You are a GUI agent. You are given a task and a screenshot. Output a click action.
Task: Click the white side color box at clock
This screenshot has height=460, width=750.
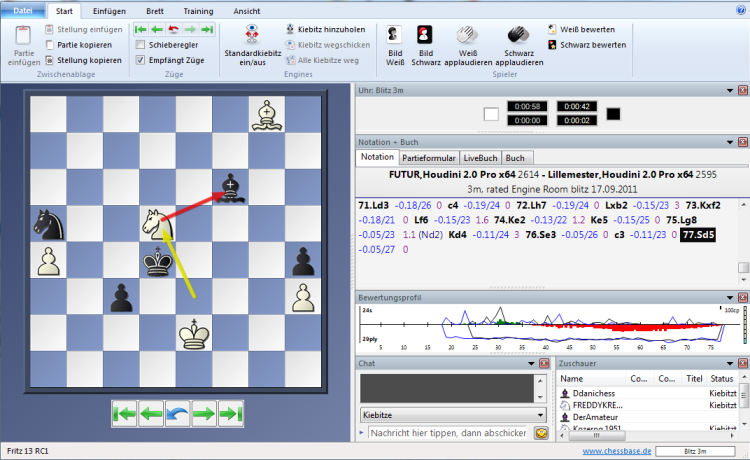(x=491, y=114)
